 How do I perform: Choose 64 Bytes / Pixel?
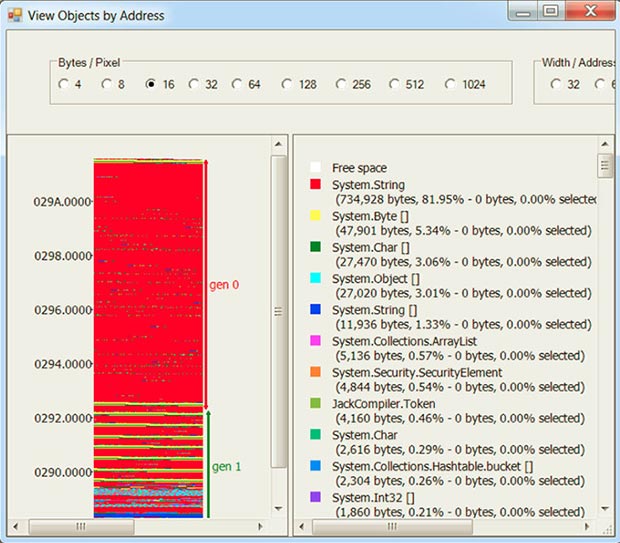[237, 84]
